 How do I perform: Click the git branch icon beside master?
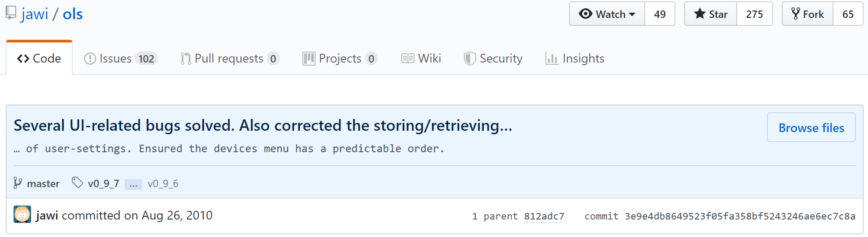[18, 183]
